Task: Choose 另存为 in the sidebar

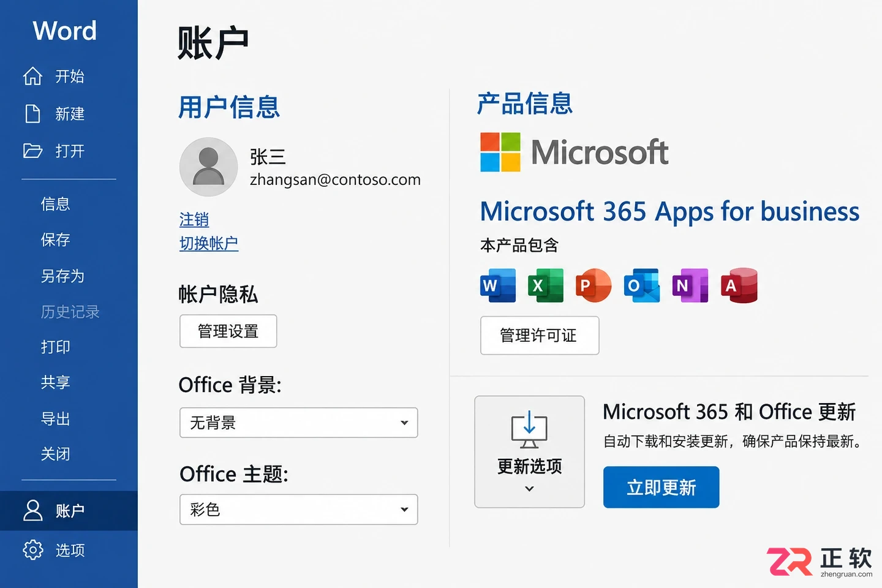Action: coord(62,276)
